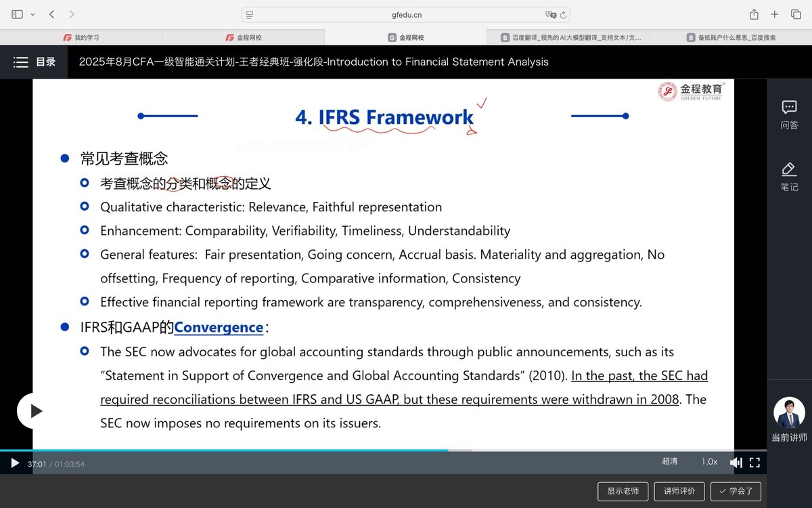Click the 当前讲师 instructor avatar
Image resolution: width=812 pixels, height=508 pixels.
pyautogui.click(x=790, y=413)
